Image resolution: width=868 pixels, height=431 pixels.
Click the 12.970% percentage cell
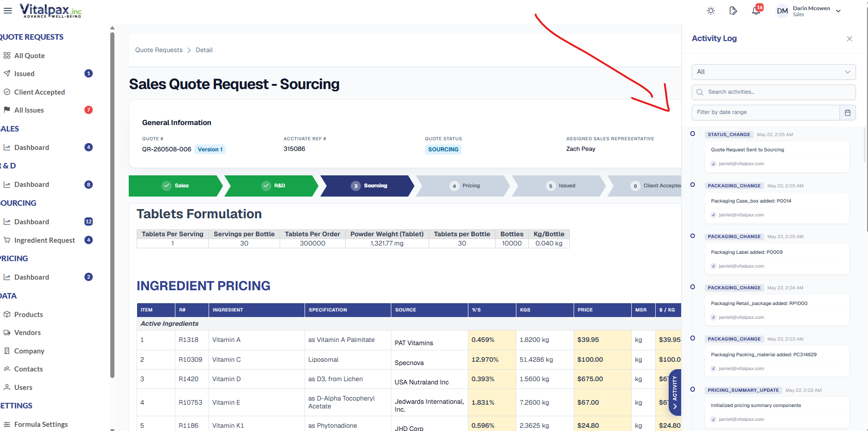click(x=491, y=360)
